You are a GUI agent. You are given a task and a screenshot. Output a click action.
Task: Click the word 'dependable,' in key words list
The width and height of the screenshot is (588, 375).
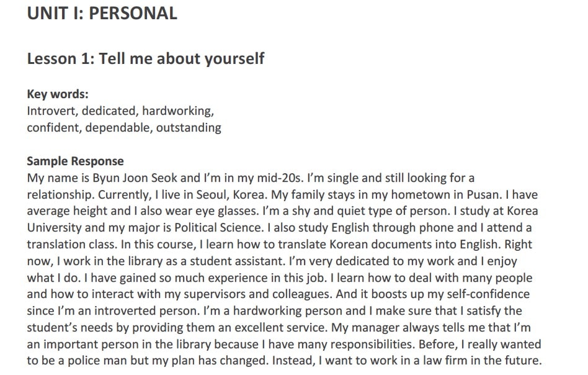click(x=118, y=128)
